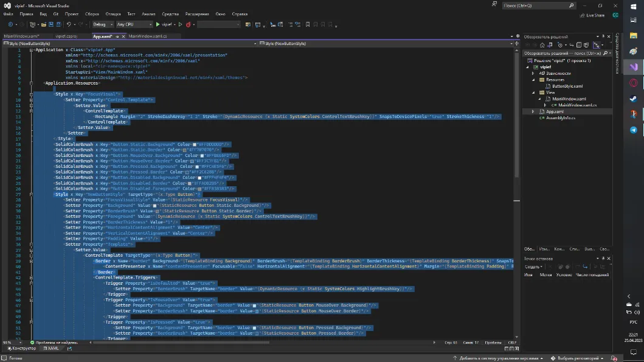Click color swatch for Button.MouseOver.Background brush
Viewport: 644px width, 362px height.
click(x=202, y=156)
